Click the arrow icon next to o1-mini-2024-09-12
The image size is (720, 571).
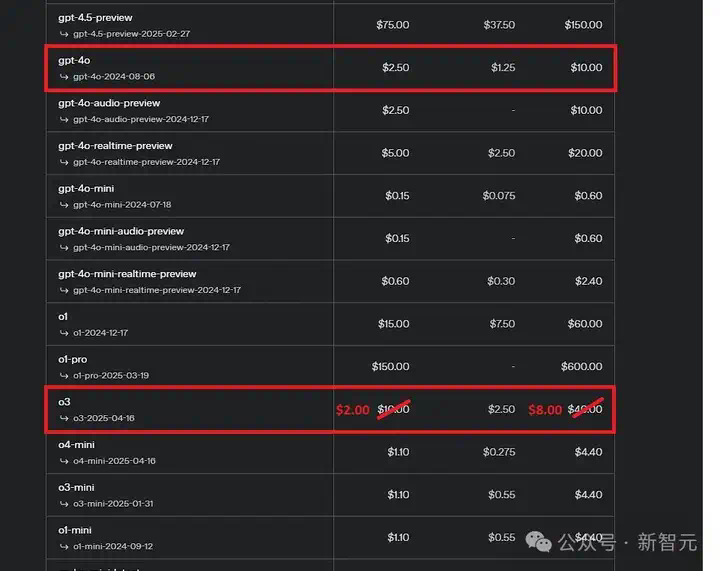click(64, 546)
